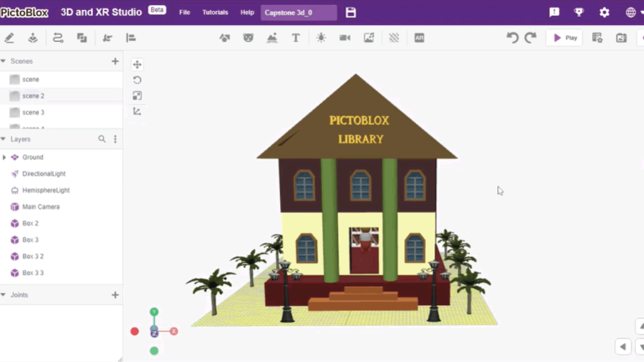Select the rotate tool in viewport

point(138,80)
